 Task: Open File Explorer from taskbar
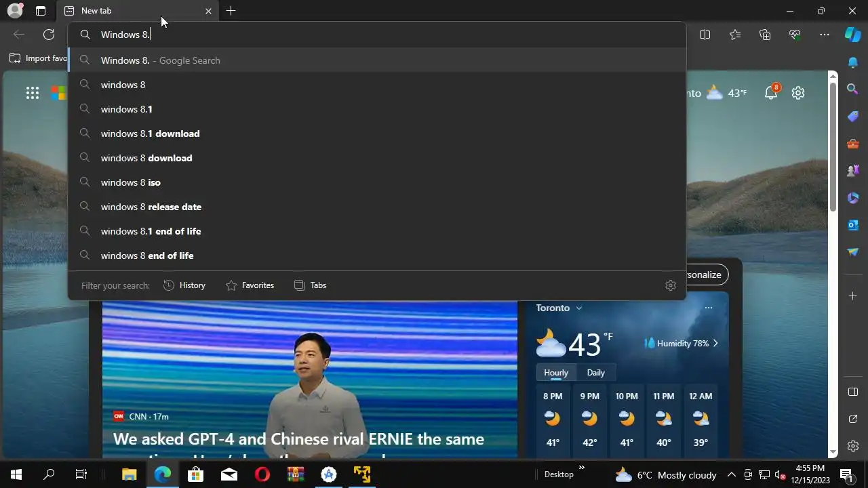tap(129, 474)
